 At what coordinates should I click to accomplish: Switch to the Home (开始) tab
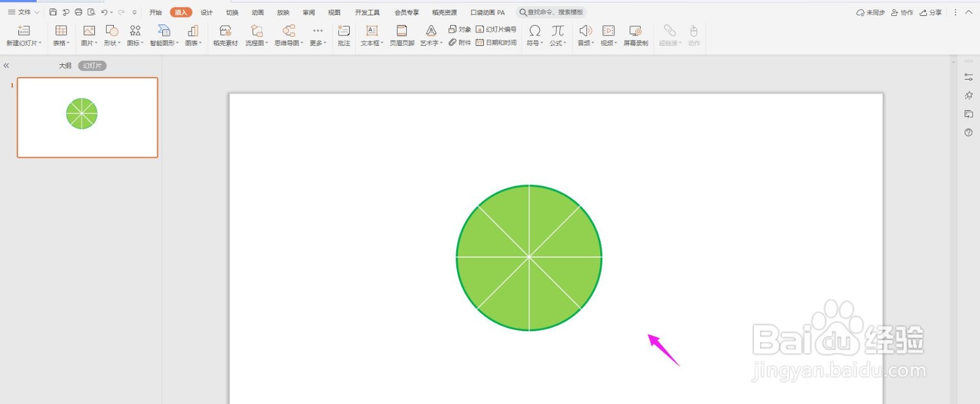[156, 12]
